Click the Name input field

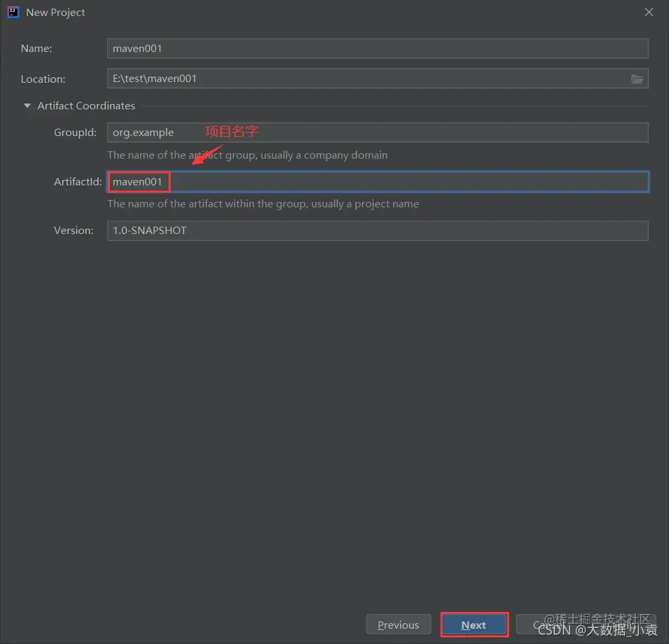click(x=378, y=48)
